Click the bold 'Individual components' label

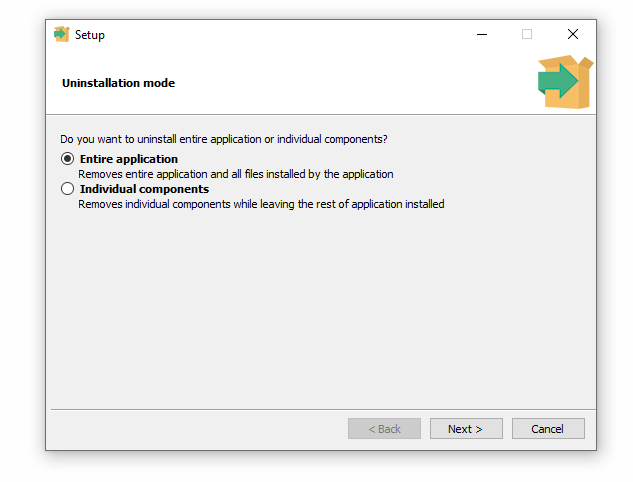pyautogui.click(x=144, y=189)
